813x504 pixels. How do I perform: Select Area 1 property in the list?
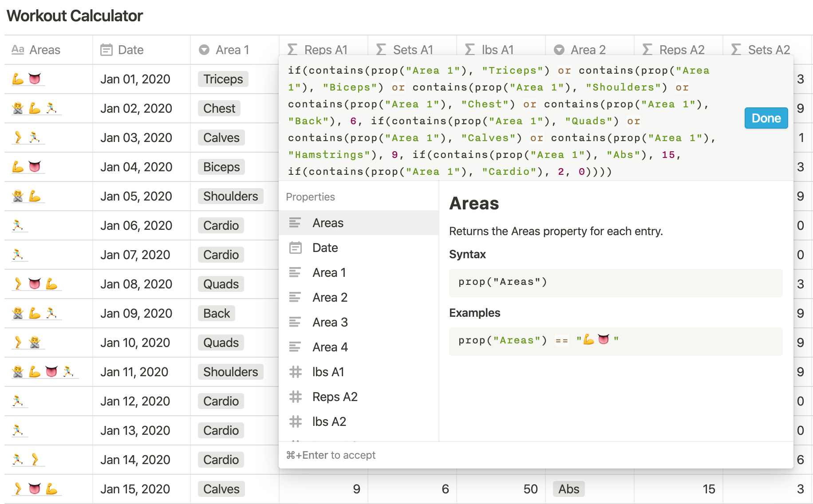point(359,272)
